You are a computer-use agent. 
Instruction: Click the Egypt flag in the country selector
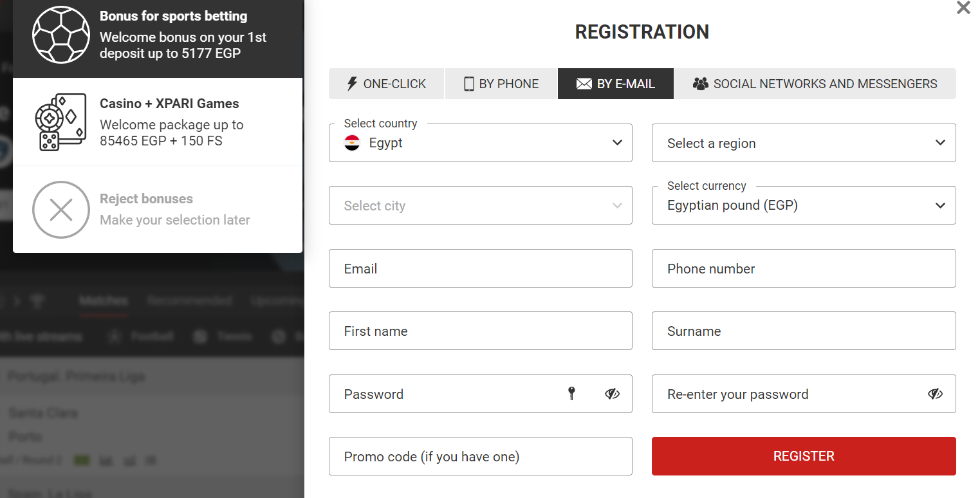(352, 143)
